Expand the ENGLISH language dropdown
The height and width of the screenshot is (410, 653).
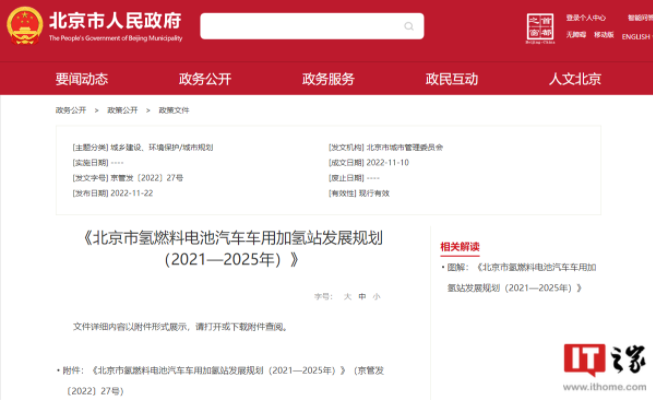pos(635,37)
